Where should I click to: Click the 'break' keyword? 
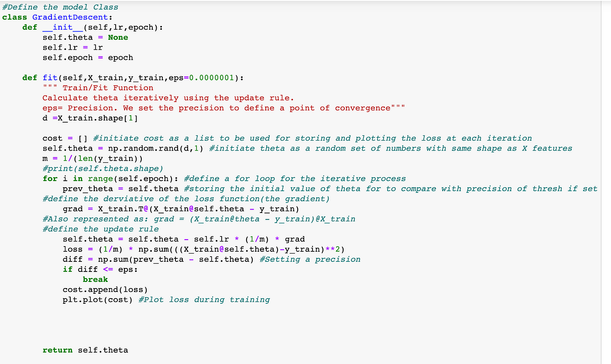(x=96, y=279)
